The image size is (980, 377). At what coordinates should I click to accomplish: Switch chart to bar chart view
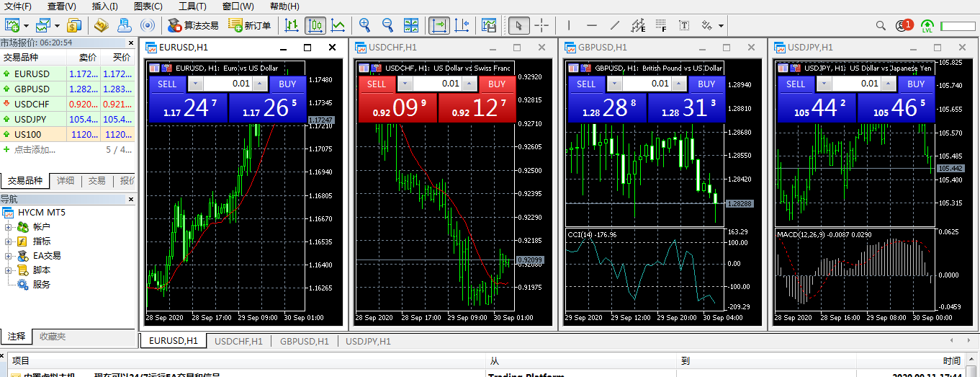(x=292, y=26)
